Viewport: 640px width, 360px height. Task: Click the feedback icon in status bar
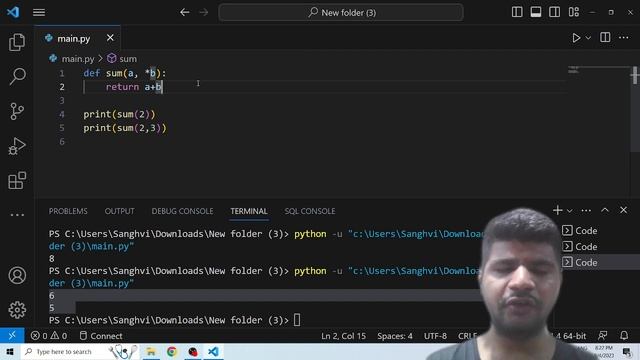(x=602, y=336)
